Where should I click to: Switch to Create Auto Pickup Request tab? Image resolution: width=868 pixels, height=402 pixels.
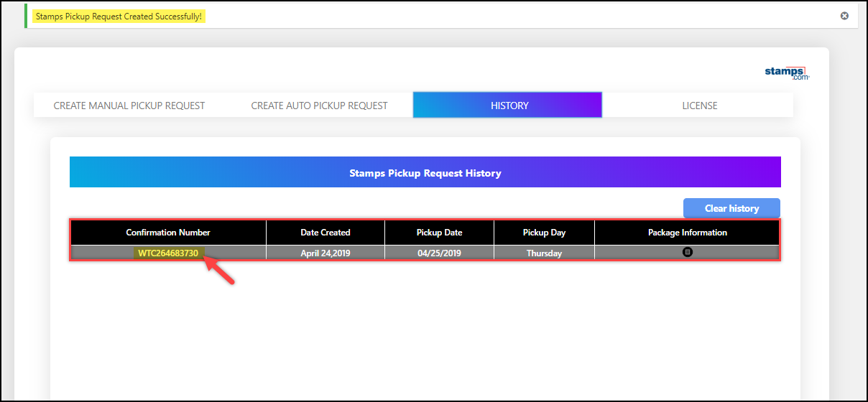(319, 106)
